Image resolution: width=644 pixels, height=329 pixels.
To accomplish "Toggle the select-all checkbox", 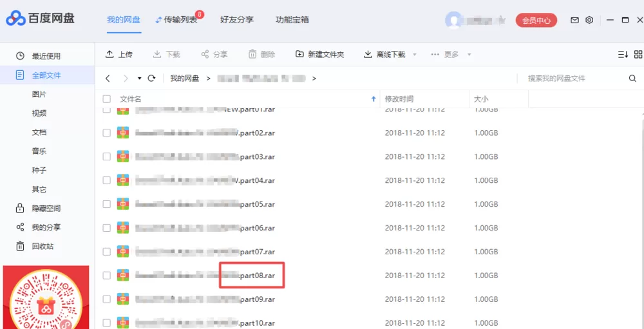I will pyautogui.click(x=107, y=99).
